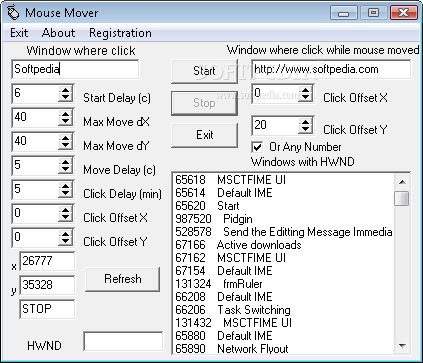Increase Click Delay (min) with up arrow
Image resolution: width=423 pixels, height=363 pixels.
tap(66, 186)
